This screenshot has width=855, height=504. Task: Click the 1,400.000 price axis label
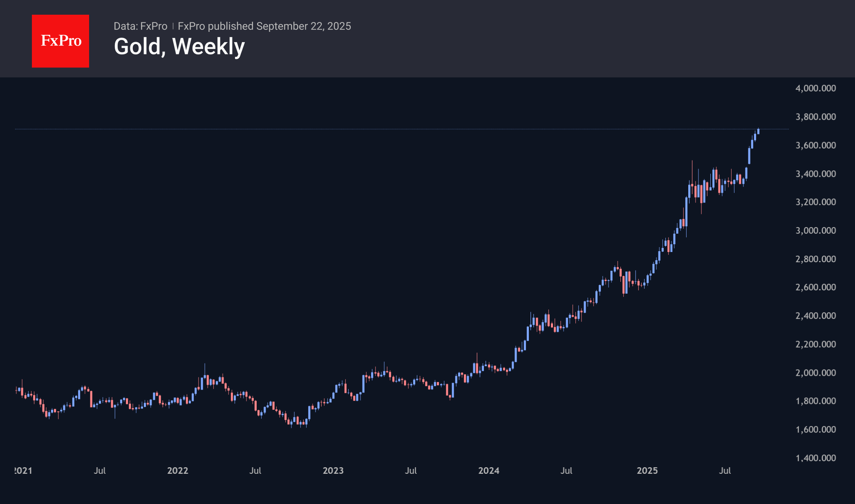(x=815, y=458)
